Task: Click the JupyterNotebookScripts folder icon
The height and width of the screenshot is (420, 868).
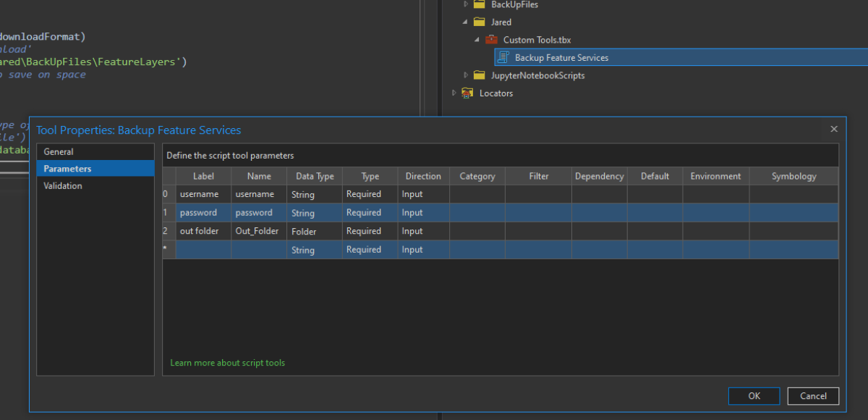Action: 479,75
